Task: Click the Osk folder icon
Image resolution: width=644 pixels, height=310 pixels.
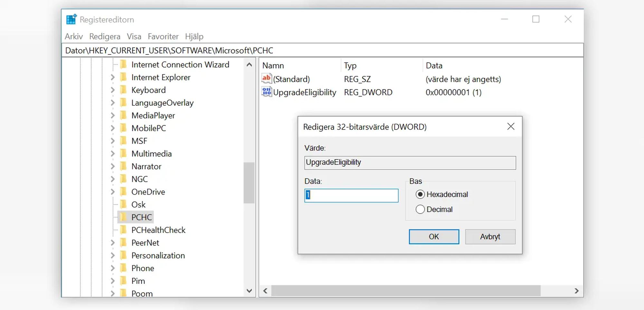Action: coord(123,205)
